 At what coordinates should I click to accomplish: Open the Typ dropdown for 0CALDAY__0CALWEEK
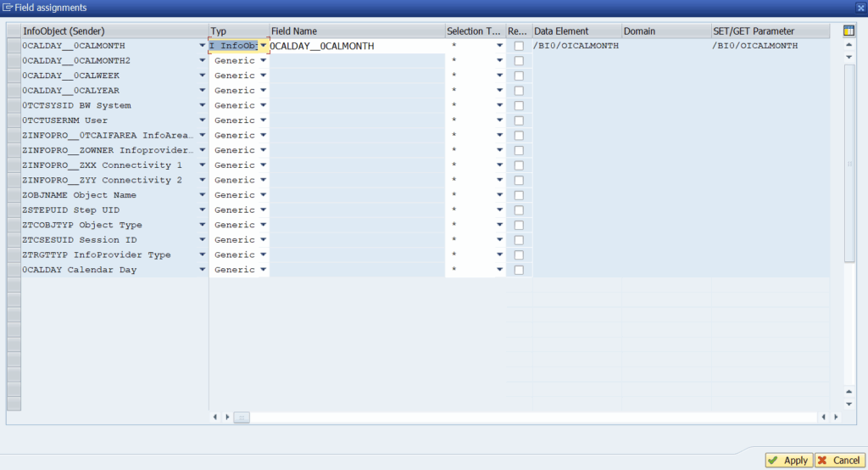point(264,76)
